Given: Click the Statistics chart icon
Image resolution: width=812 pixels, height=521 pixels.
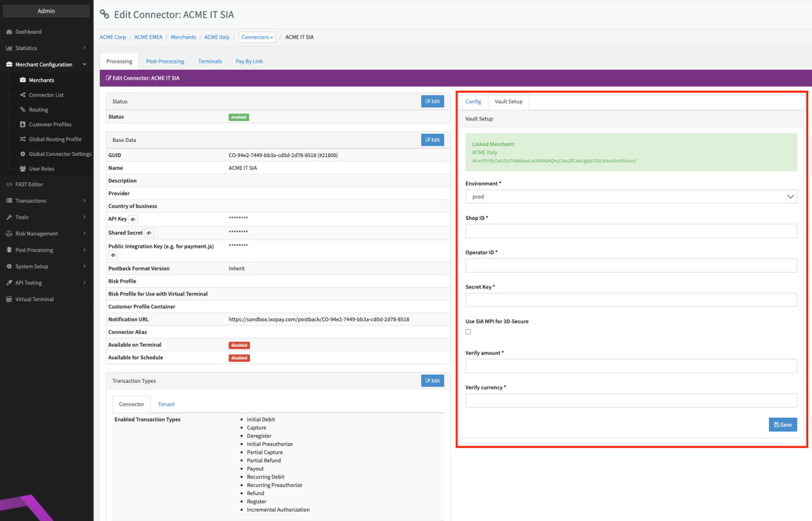Looking at the screenshot, I should click(x=10, y=48).
